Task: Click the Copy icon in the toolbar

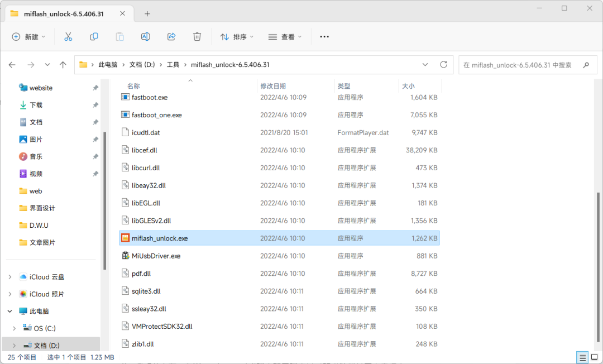Action: (94, 36)
